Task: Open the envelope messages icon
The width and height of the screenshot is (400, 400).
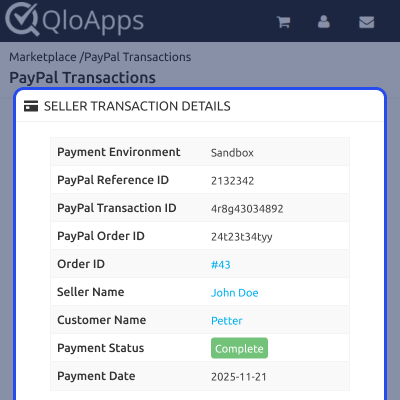Action: [366, 22]
